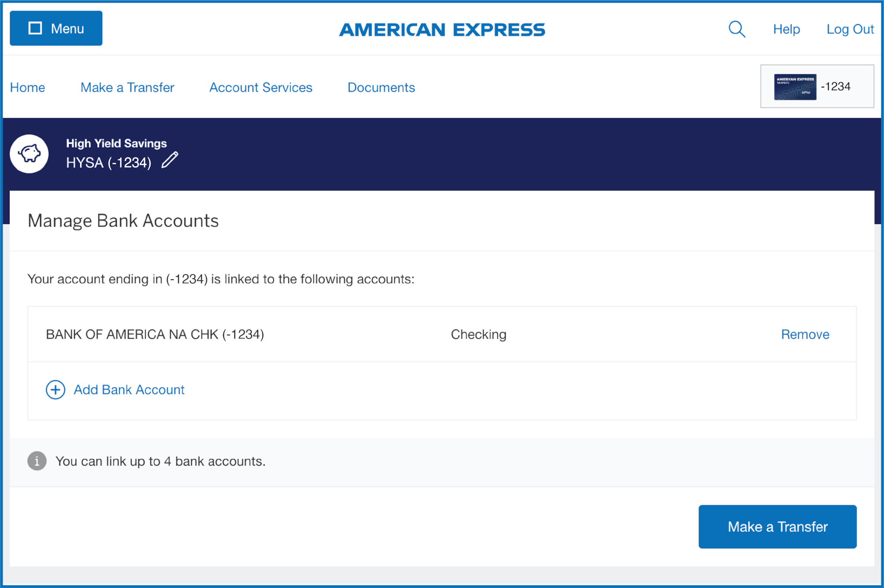884x588 pixels.
Task: Click the plus circle add icon
Action: (56, 390)
